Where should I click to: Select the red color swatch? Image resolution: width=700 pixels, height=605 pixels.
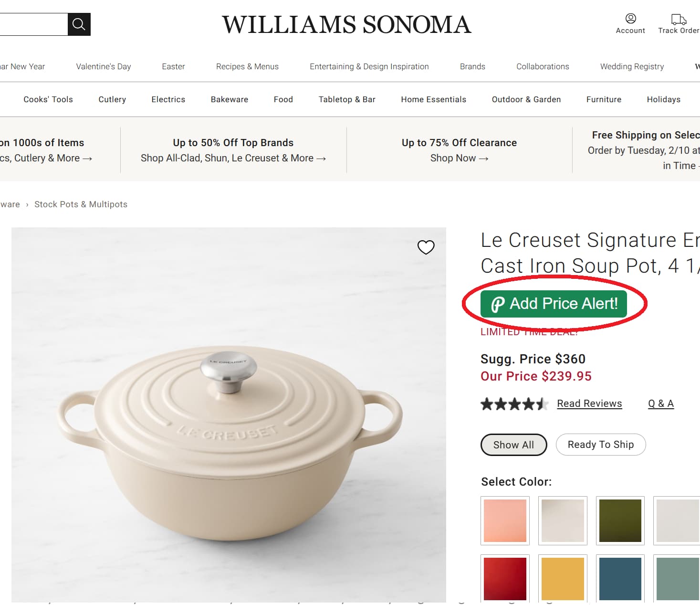tap(505, 579)
